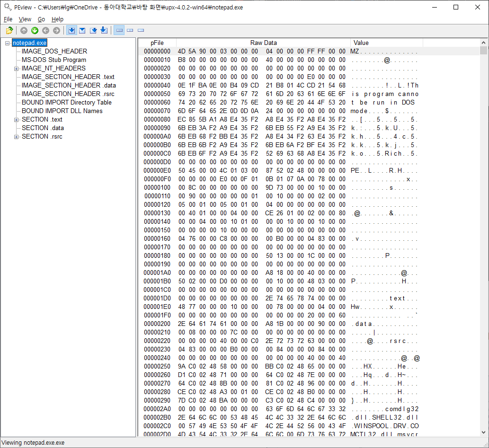This screenshot has height=448, width=489.
Task: Click 'Viewing notepad.exe.exe' status bar text
Action: [x=33, y=443]
